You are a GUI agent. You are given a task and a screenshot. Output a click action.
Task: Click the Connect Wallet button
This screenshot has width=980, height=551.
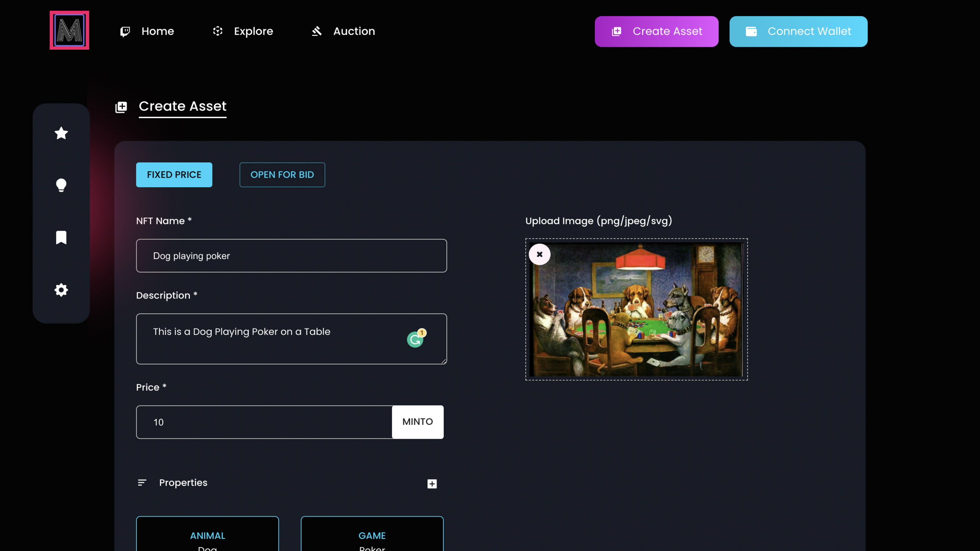click(x=798, y=31)
